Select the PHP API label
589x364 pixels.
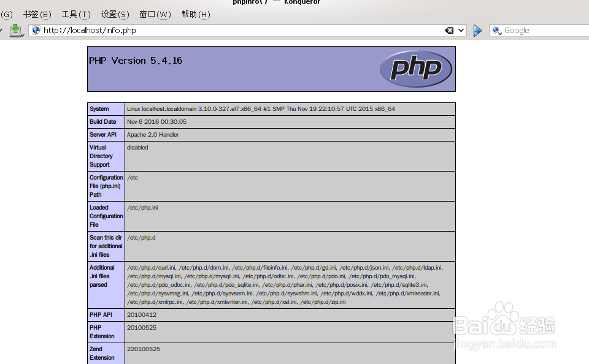[101, 315]
